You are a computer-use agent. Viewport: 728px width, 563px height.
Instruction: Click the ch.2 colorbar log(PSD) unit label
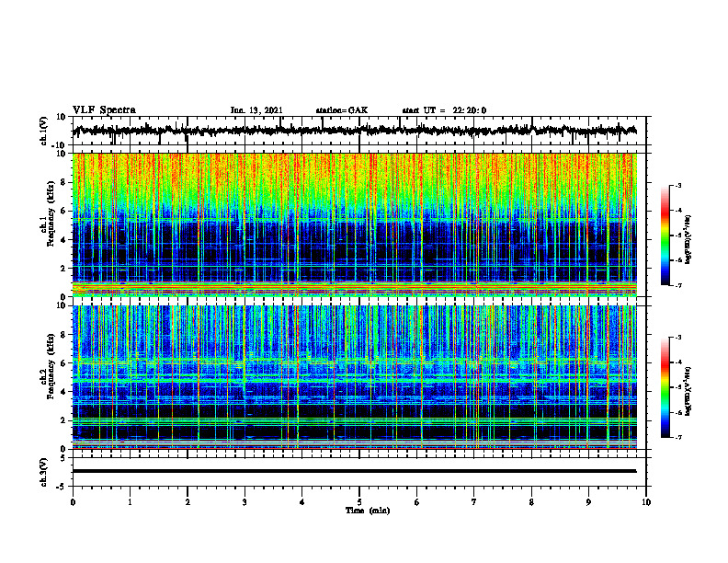688,389
